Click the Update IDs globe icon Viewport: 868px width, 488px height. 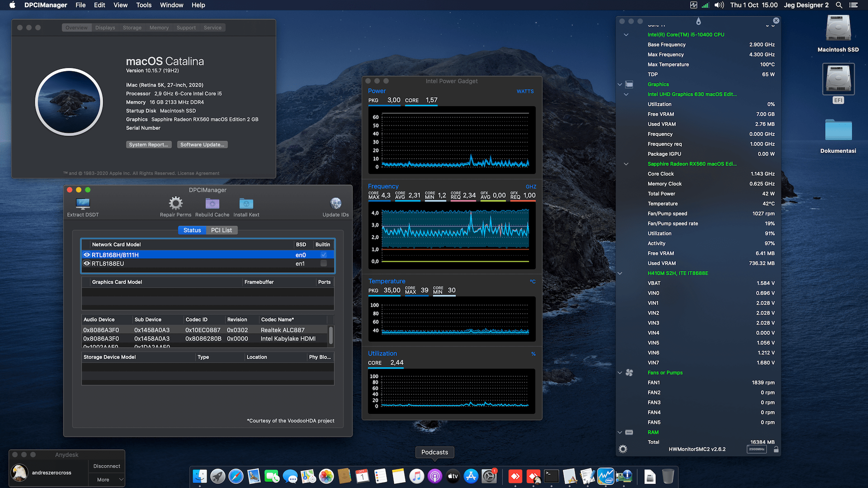click(335, 203)
